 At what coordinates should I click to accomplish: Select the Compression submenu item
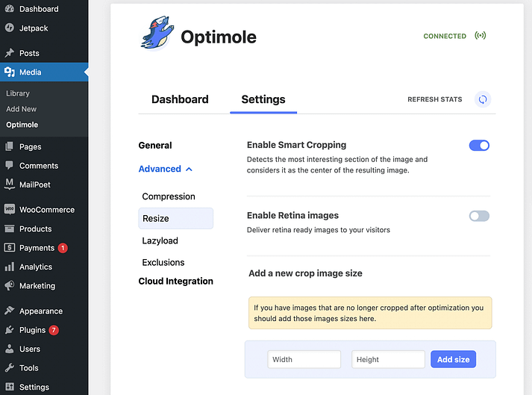tap(169, 197)
